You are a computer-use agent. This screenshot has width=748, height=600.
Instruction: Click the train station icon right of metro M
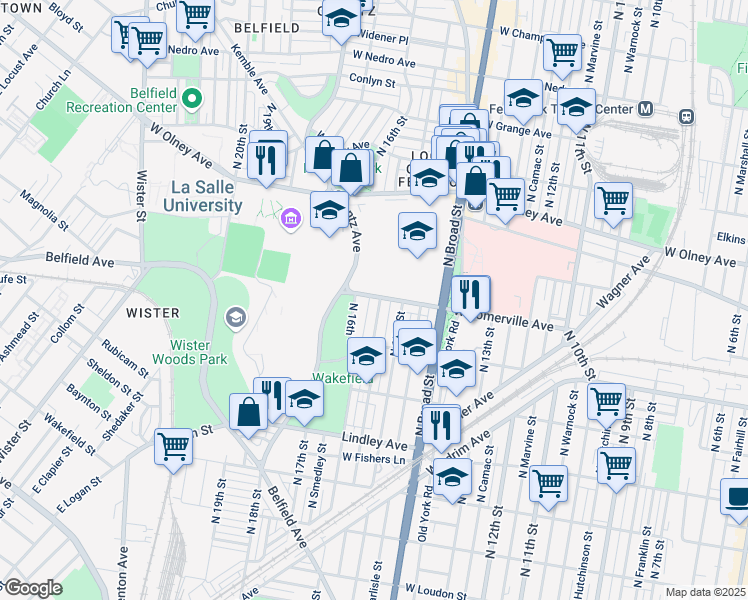[x=686, y=116]
